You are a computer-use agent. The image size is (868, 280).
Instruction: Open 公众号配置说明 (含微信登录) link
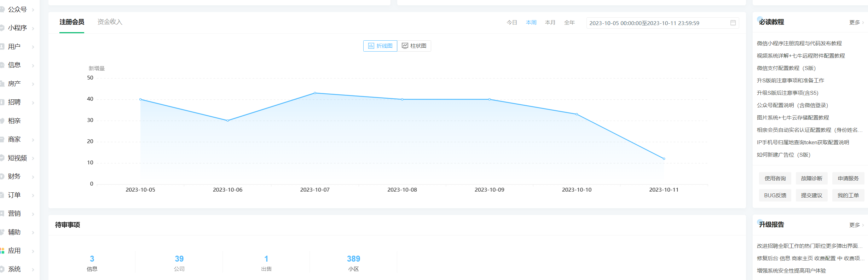tap(792, 105)
